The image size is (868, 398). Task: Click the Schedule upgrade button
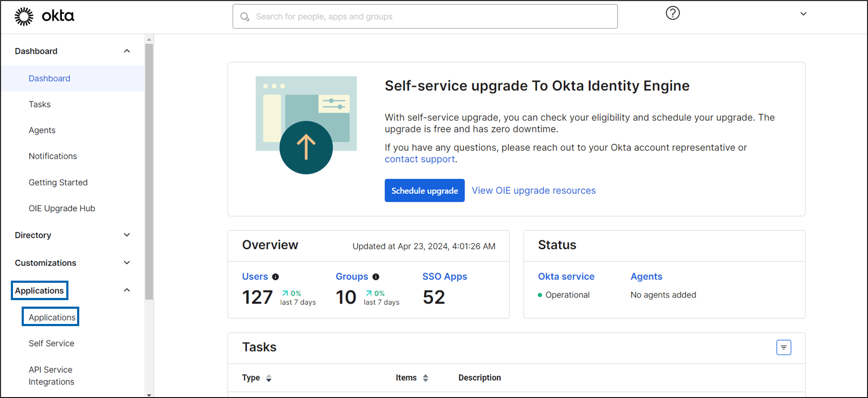[424, 191]
